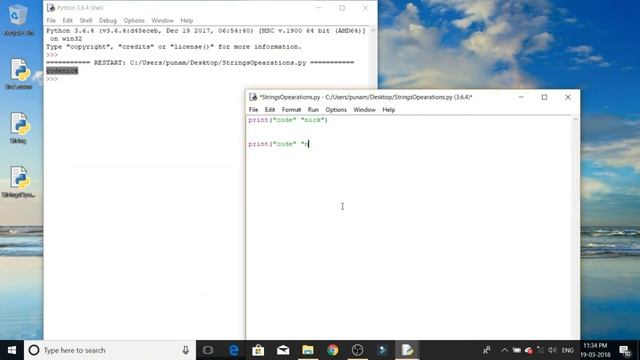Viewport: 640px width, 360px height.
Task: Open the File menu in Python Shell
Action: [51, 20]
